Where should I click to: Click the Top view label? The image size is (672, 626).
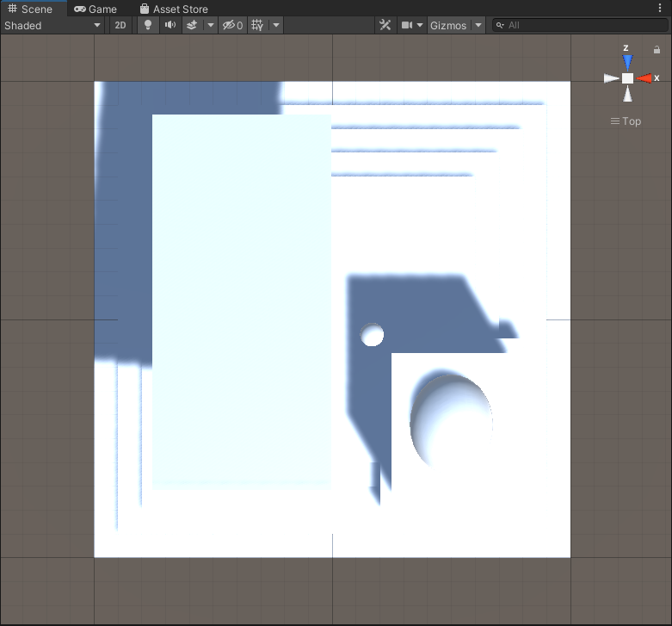(626, 121)
